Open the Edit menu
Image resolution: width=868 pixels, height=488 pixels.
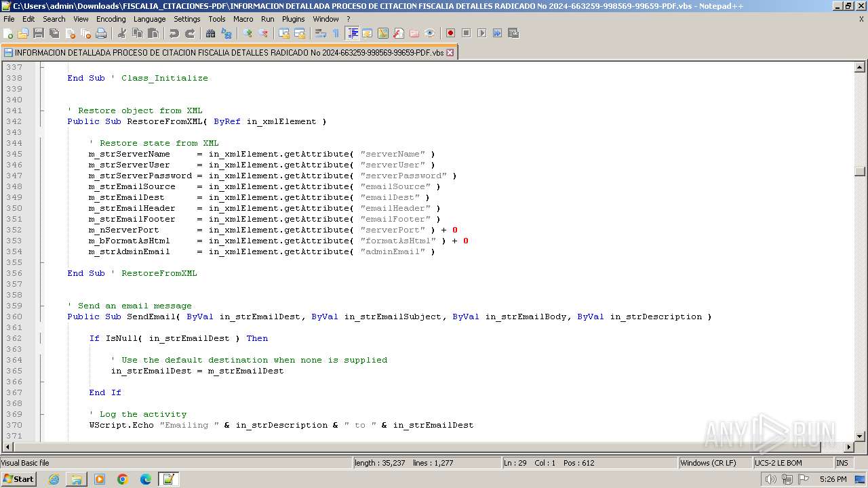28,19
